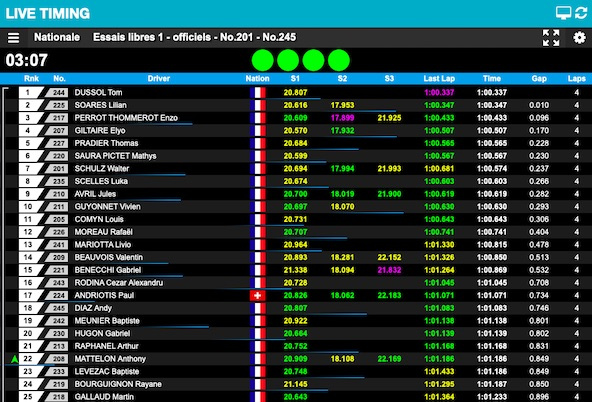Select the Nationale category label
Screen dimensions: 592x402
[57, 37]
